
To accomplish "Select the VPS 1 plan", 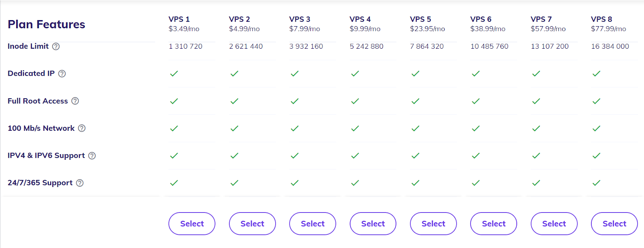I will pyautogui.click(x=192, y=223).
